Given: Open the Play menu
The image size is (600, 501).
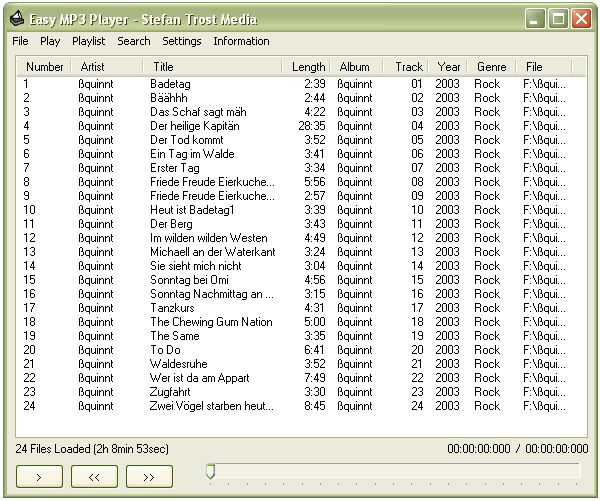Looking at the screenshot, I should 50,41.
